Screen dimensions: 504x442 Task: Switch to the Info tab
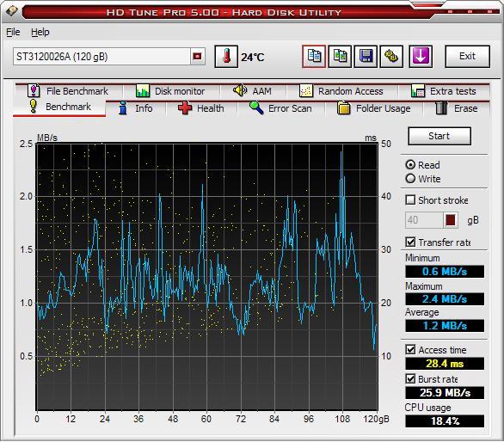coord(136,108)
